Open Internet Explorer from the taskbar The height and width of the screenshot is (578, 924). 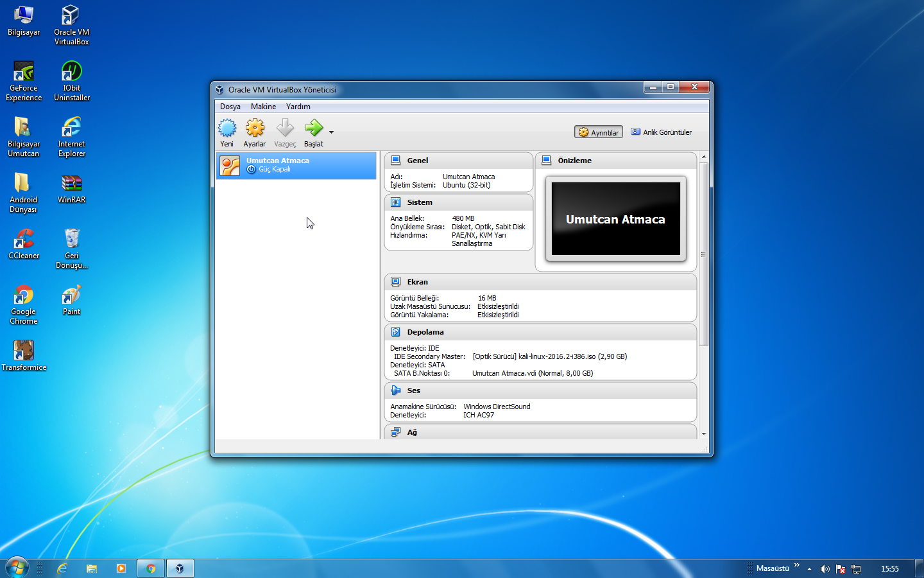(x=62, y=568)
